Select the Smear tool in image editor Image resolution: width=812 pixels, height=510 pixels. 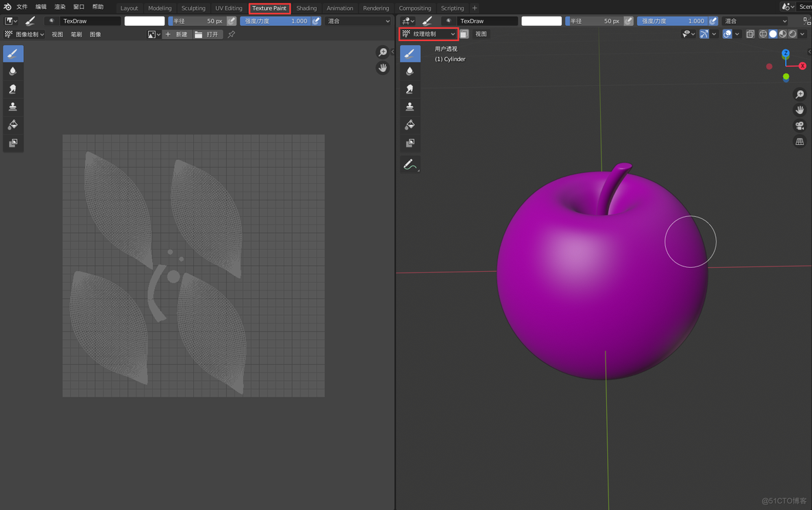pos(13,89)
